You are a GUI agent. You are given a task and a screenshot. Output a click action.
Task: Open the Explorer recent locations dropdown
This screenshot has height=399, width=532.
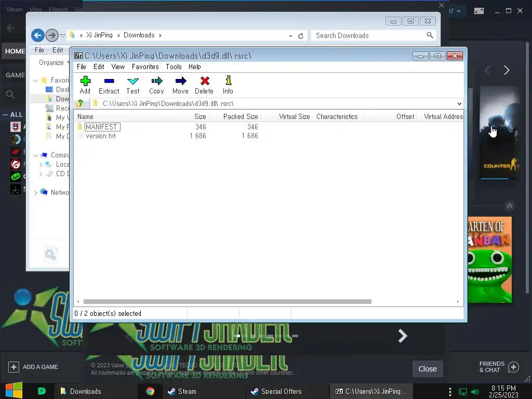(62, 35)
